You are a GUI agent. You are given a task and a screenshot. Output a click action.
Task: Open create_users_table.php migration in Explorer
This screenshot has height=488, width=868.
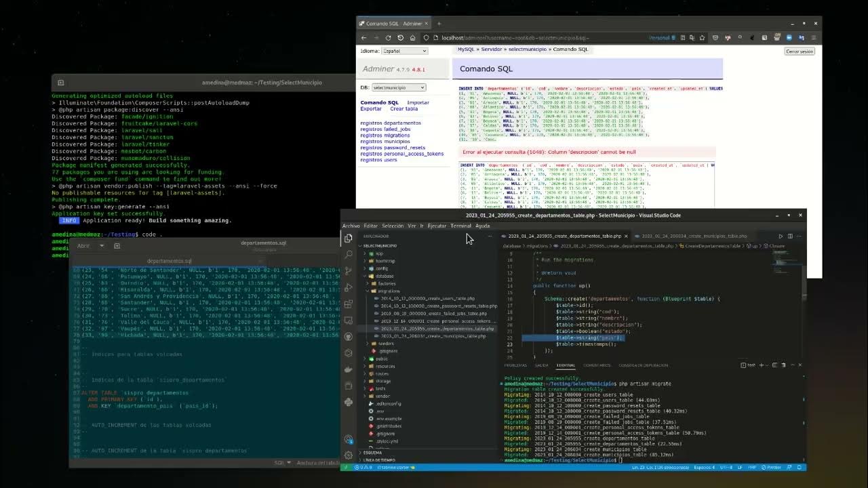tap(427, 298)
